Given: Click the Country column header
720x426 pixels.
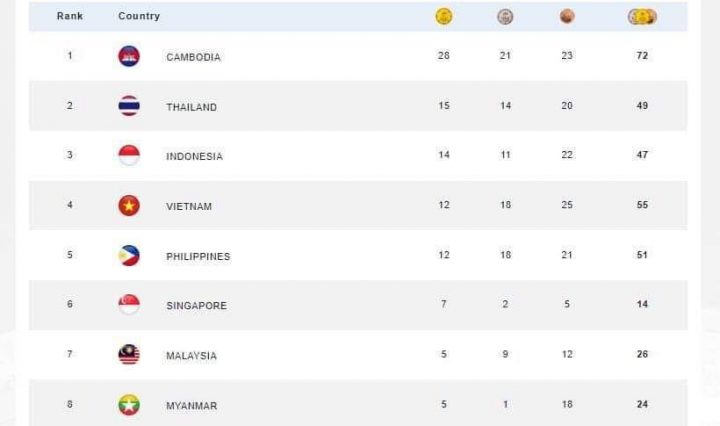Looking at the screenshot, I should click(x=139, y=16).
